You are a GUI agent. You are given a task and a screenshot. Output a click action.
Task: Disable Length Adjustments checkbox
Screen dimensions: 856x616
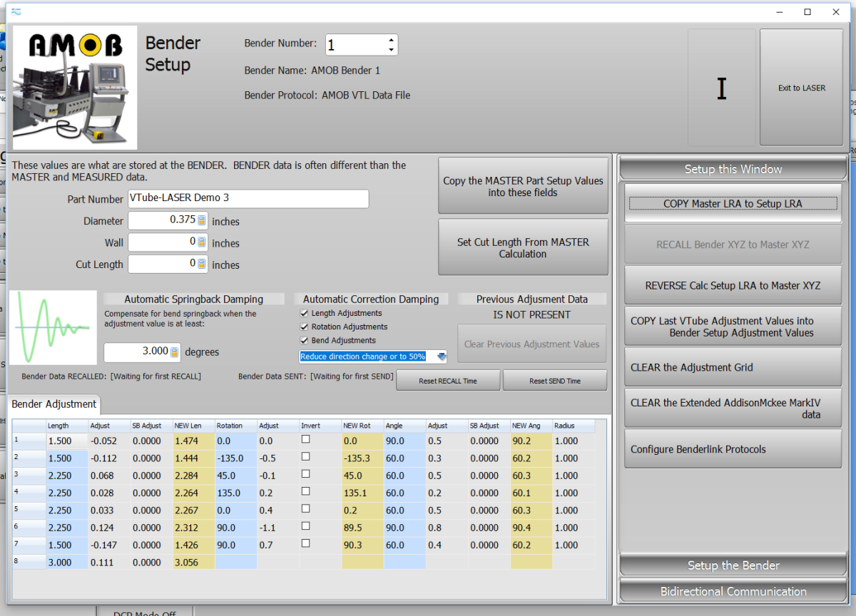click(x=305, y=313)
